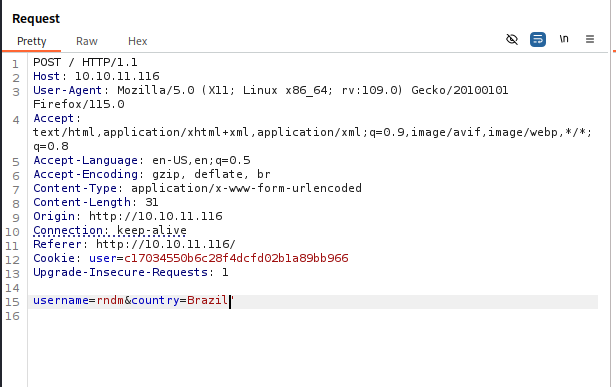Click the Accept-Encoding gzip, deflate, br line
This screenshot has width=616, height=387.
click(152, 174)
